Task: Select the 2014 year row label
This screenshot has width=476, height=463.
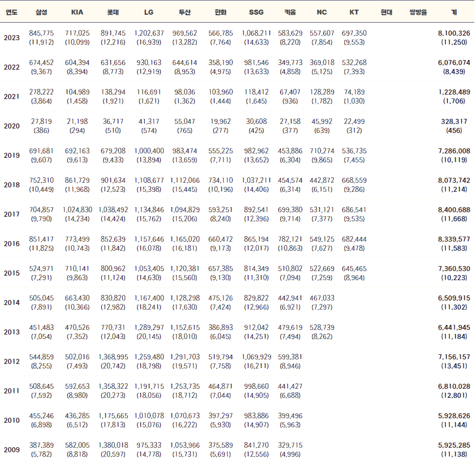Action: point(11,303)
